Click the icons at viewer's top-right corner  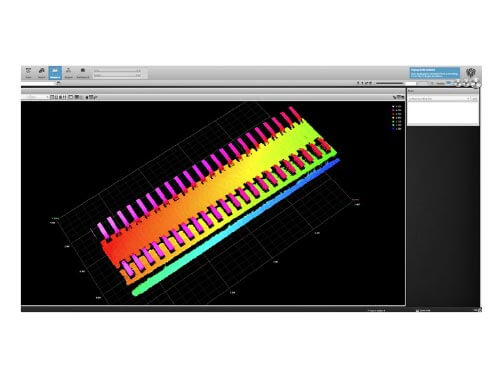click(x=399, y=97)
